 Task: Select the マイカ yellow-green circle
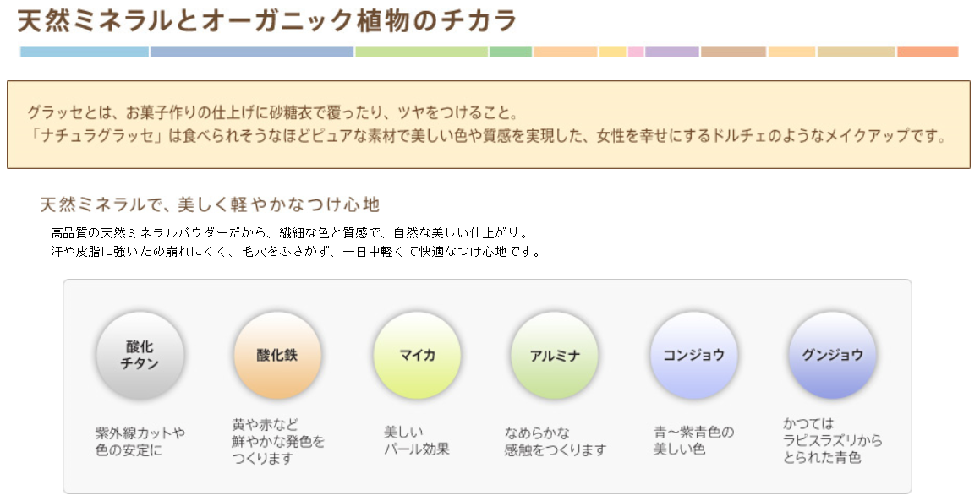417,355
